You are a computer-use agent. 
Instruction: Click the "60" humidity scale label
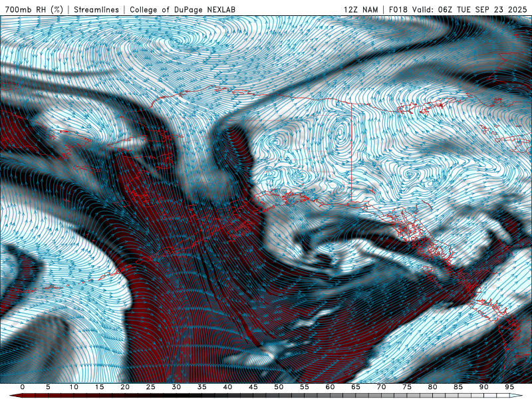[x=330, y=387]
